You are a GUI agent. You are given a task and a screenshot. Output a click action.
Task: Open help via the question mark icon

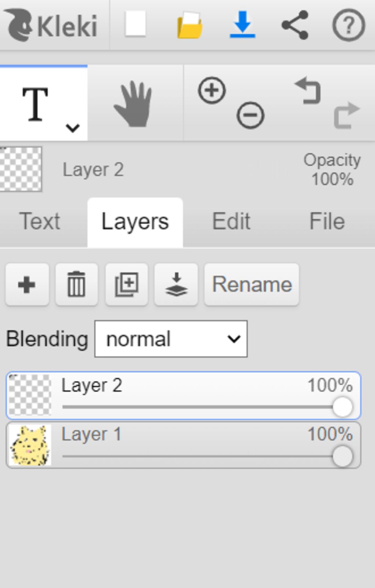[348, 25]
